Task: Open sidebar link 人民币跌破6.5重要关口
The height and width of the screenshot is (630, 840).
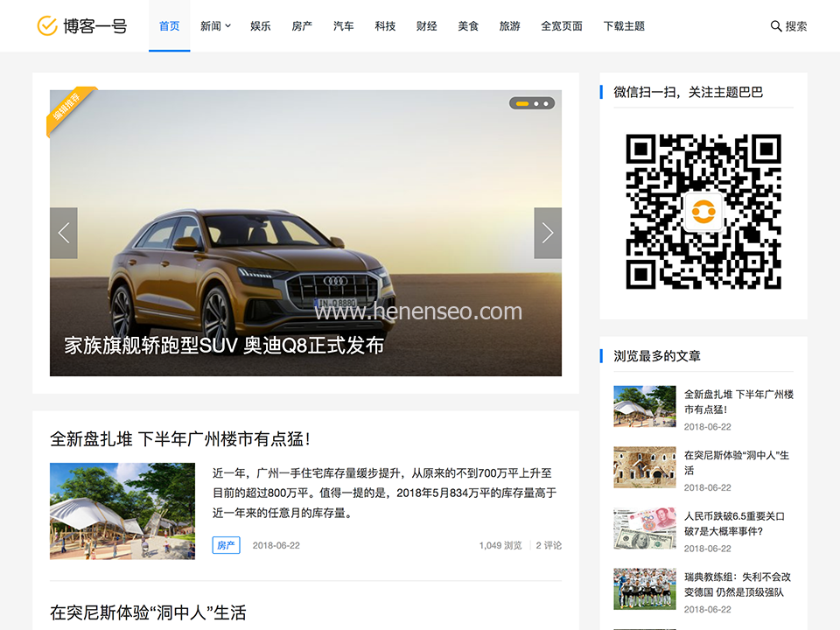Action: [734, 524]
